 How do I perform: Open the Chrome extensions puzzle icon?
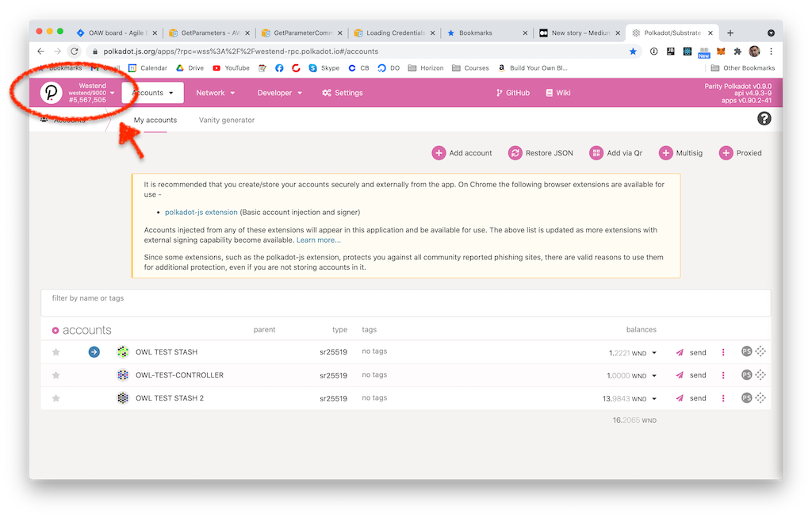(737, 52)
